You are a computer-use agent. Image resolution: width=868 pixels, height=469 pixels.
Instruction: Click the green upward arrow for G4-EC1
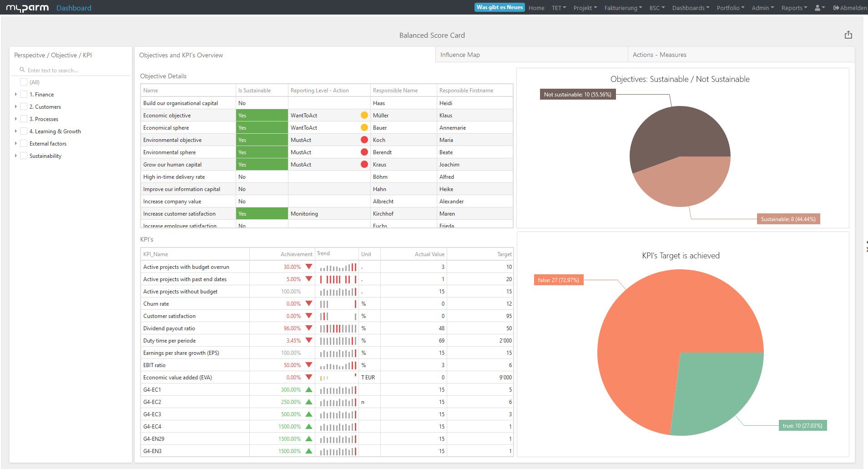(x=309, y=389)
